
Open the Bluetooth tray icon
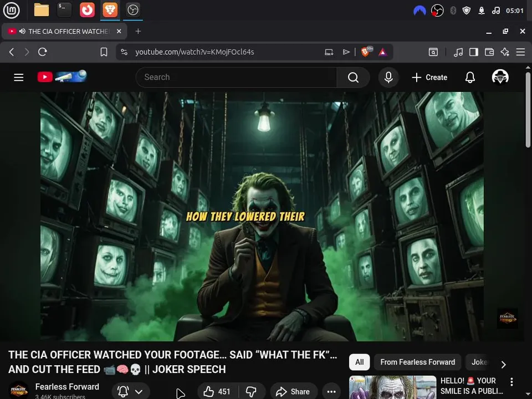453,11
